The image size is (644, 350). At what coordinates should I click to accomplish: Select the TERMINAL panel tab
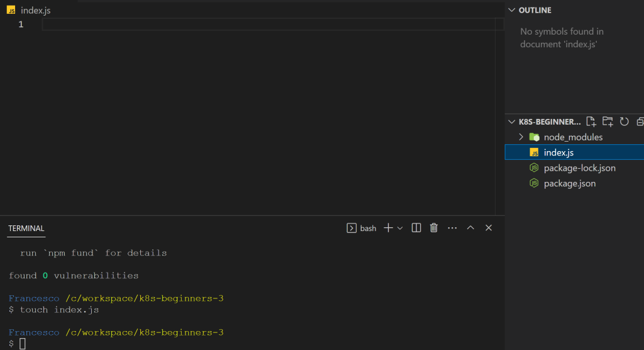tap(26, 229)
